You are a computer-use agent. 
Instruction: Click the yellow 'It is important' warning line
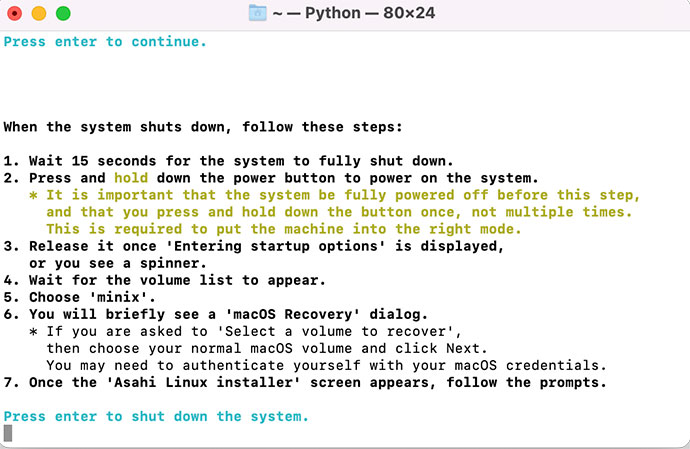[342, 195]
